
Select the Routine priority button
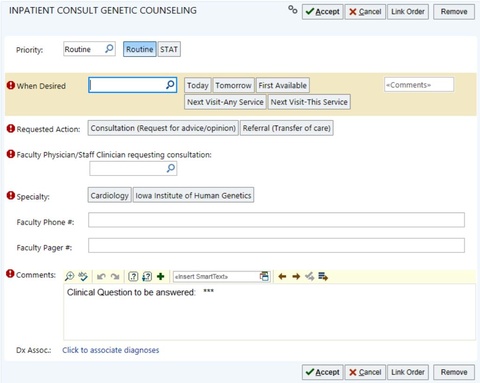click(140, 49)
